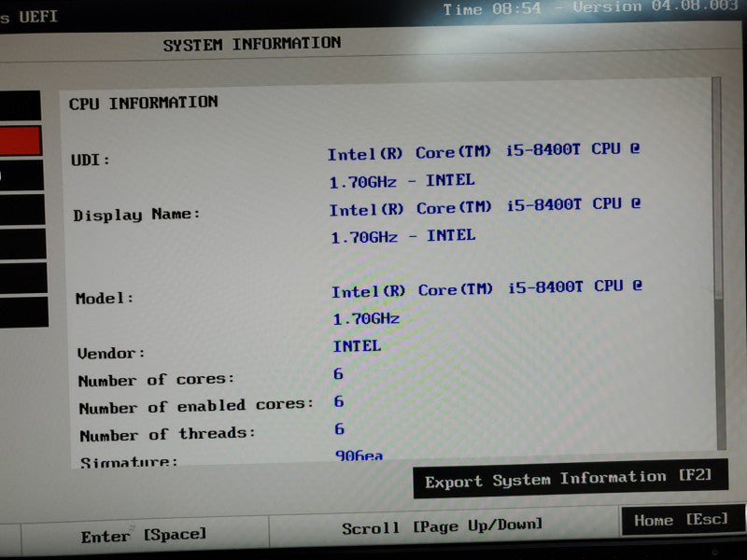Select the UDI: label
Image resolution: width=747 pixels, height=560 pixels.
(x=90, y=160)
